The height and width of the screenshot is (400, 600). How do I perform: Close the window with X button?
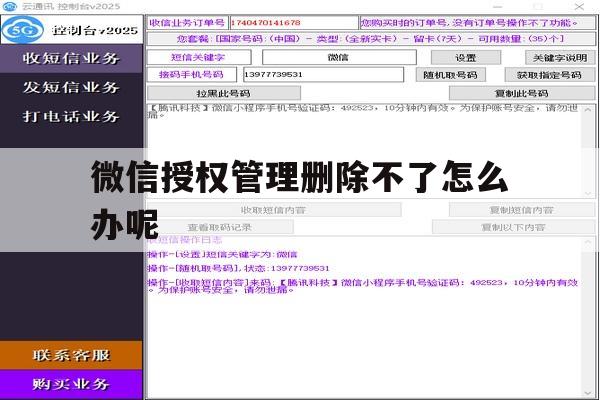[x=579, y=7]
